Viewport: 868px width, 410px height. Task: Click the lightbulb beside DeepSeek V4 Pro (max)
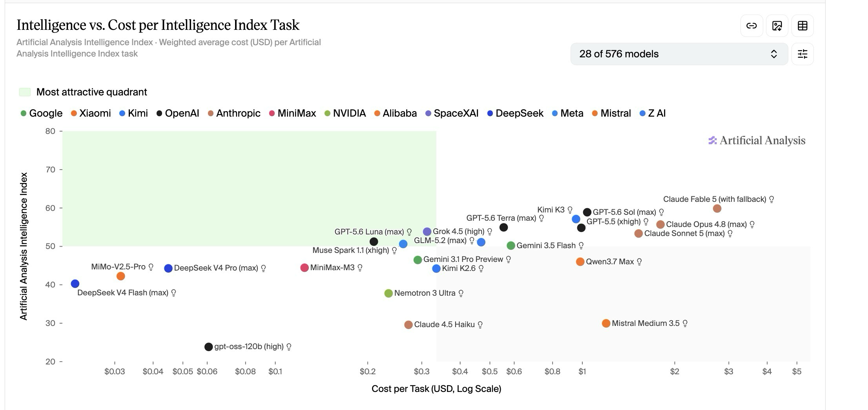(x=264, y=268)
